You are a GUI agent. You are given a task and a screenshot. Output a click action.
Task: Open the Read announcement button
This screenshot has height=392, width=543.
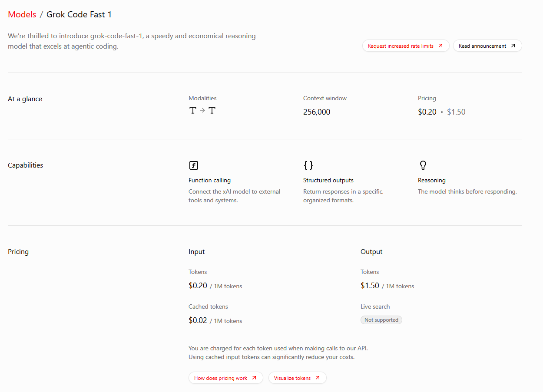(x=487, y=46)
